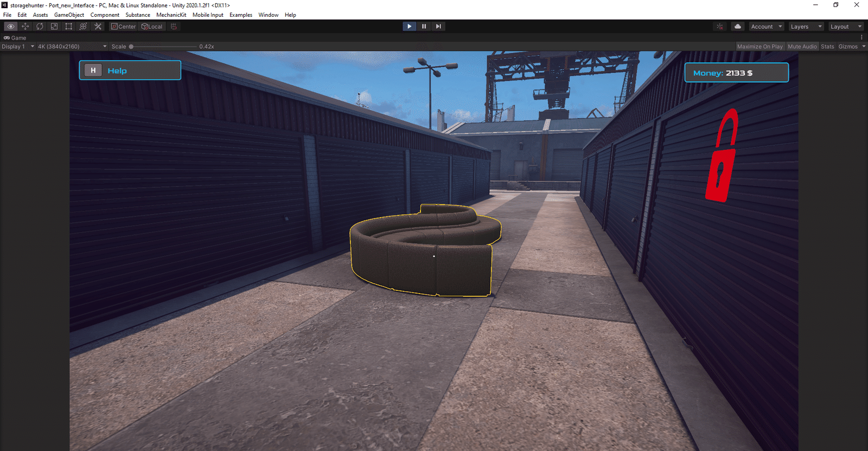
Task: Open the Window menu
Action: (268, 15)
